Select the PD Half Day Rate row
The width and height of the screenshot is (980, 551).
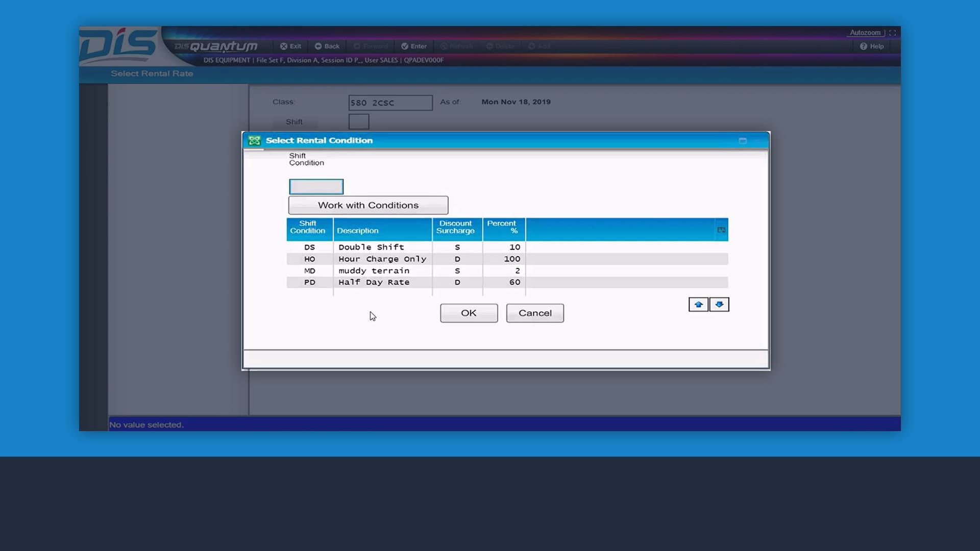tap(374, 283)
